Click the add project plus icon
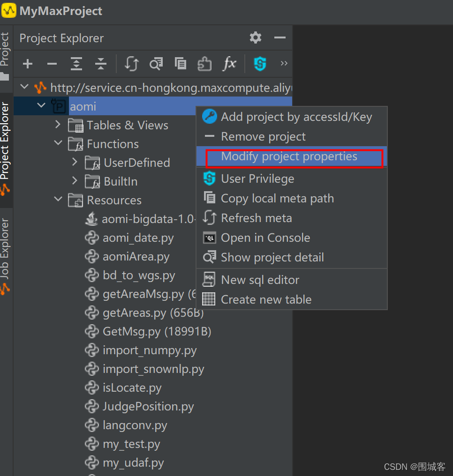The height and width of the screenshot is (476, 453). [x=28, y=64]
